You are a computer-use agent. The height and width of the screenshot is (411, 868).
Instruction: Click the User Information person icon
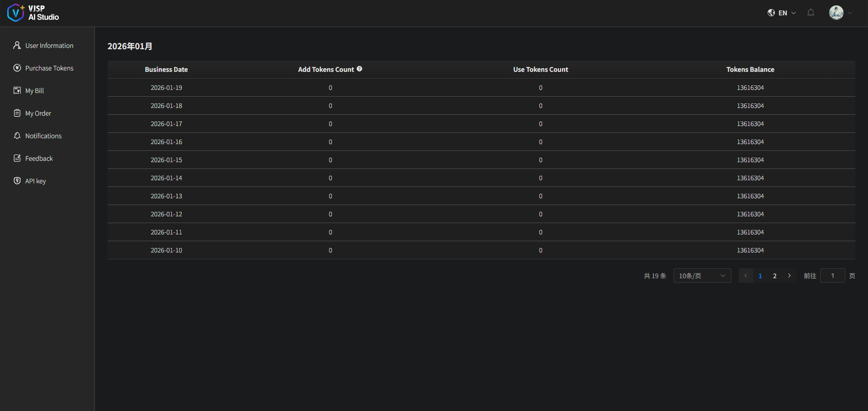(17, 45)
